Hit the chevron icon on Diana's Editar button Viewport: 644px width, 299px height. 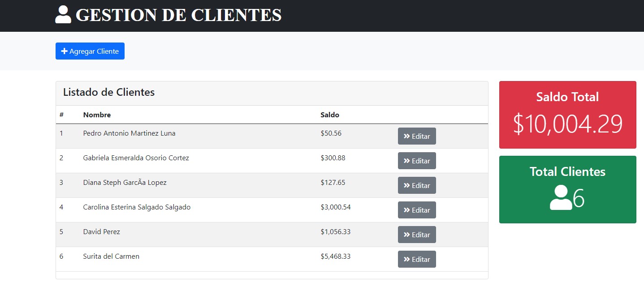tap(406, 185)
